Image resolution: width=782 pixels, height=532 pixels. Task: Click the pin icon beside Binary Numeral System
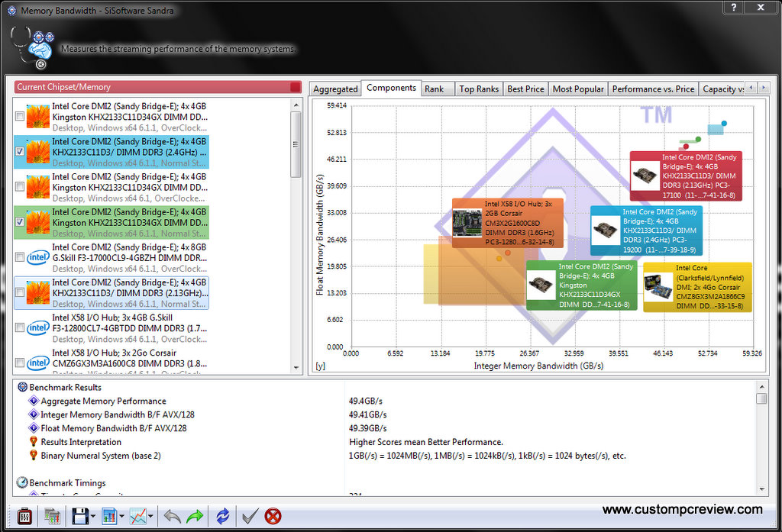tap(34, 455)
